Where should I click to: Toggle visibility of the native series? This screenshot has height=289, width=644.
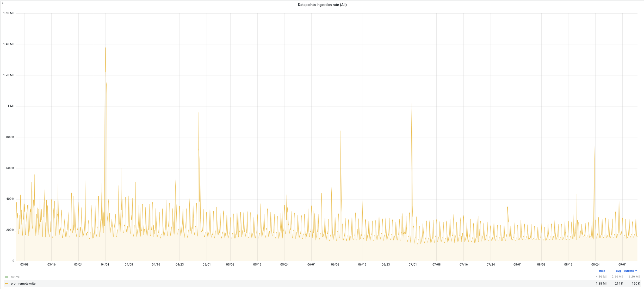[15, 277]
